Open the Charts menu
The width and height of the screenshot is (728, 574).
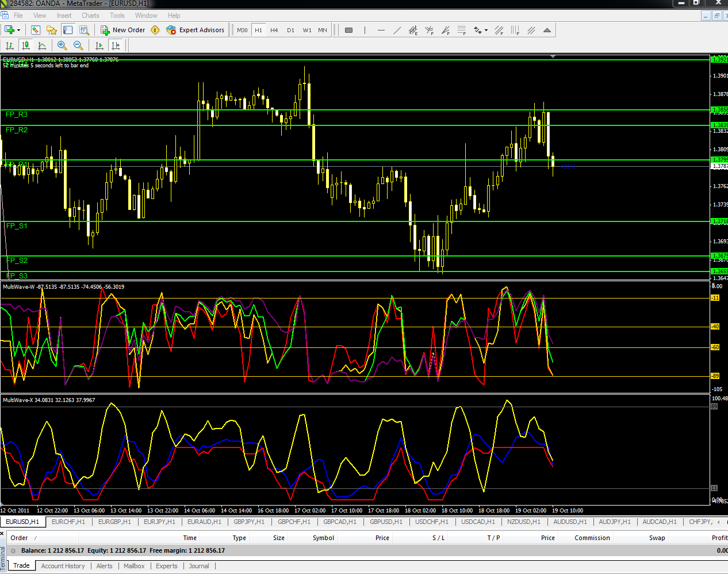click(90, 16)
